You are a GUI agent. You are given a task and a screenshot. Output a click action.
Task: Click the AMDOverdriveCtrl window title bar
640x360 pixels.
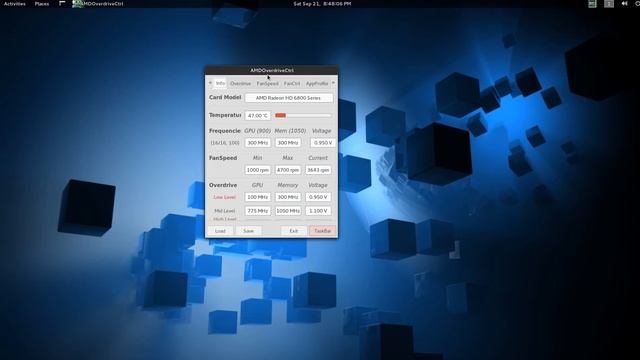coord(271,70)
